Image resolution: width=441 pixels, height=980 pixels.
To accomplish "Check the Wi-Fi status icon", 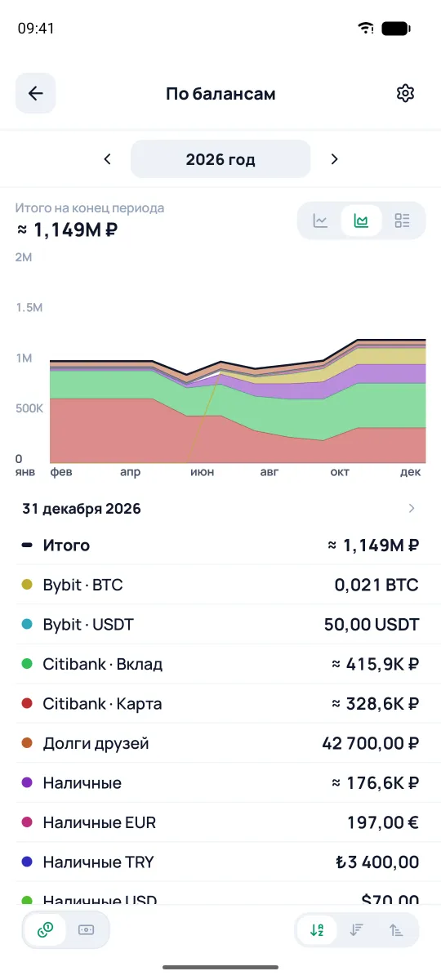I will (365, 28).
